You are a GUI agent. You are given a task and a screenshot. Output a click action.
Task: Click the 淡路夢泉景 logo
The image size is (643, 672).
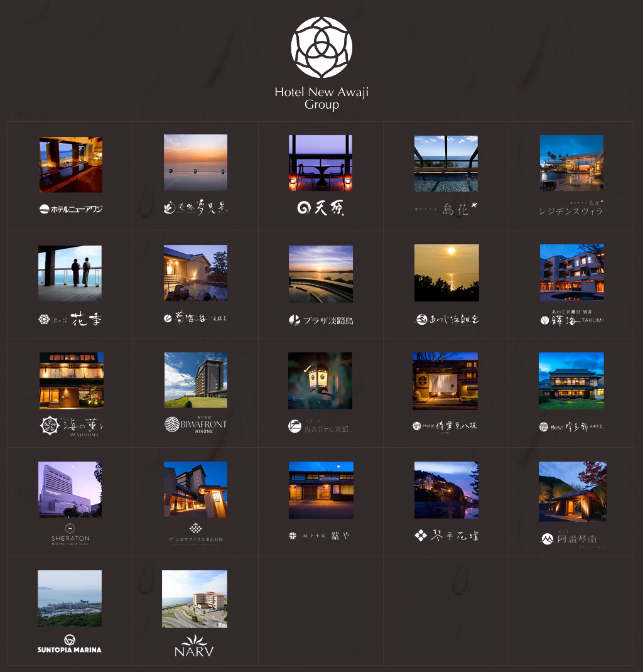195,208
